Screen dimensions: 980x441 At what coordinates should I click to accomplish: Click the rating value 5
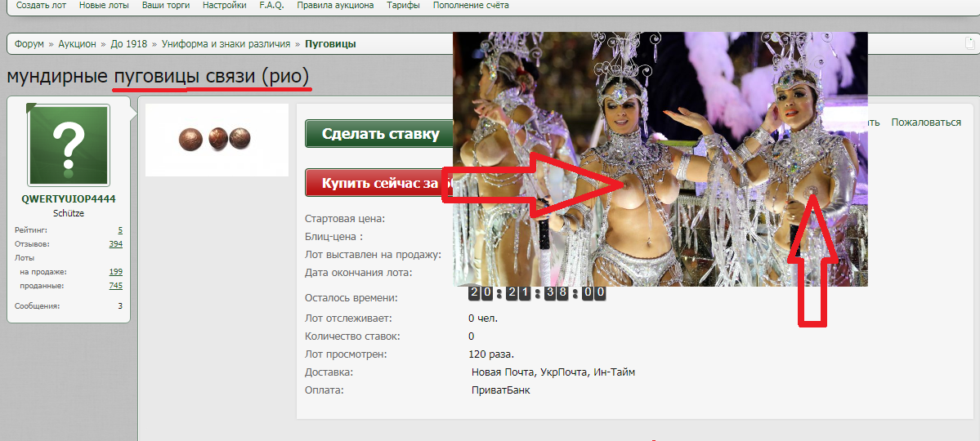120,229
